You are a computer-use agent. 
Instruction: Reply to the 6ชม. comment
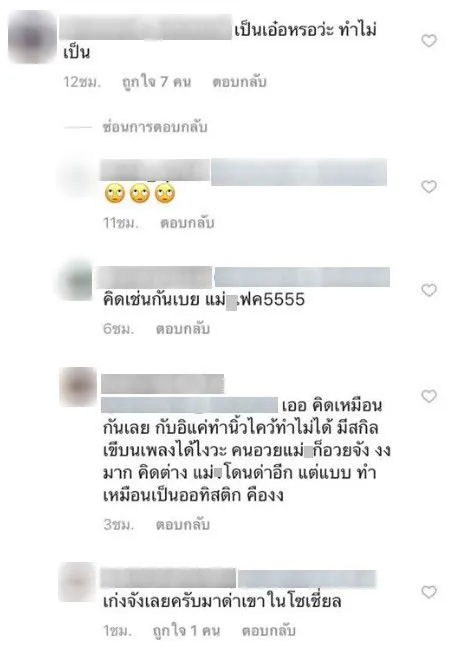183,329
